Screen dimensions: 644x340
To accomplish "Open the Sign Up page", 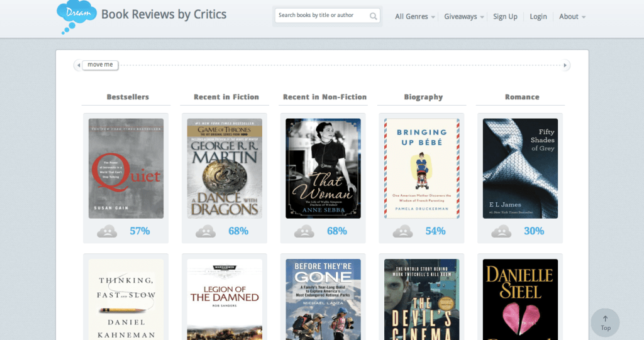I will coord(505,17).
